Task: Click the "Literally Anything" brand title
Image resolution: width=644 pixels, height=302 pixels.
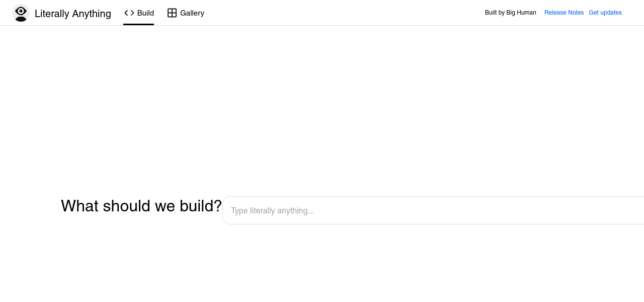Action: tap(73, 14)
